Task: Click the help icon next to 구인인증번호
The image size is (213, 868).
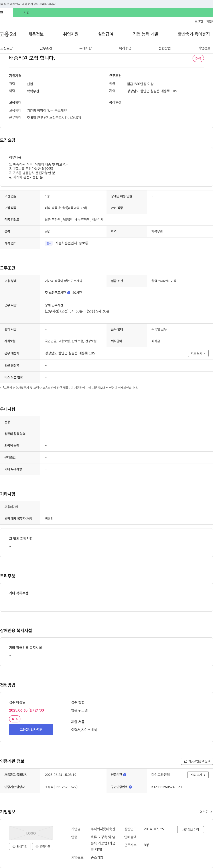Action: [130, 787]
